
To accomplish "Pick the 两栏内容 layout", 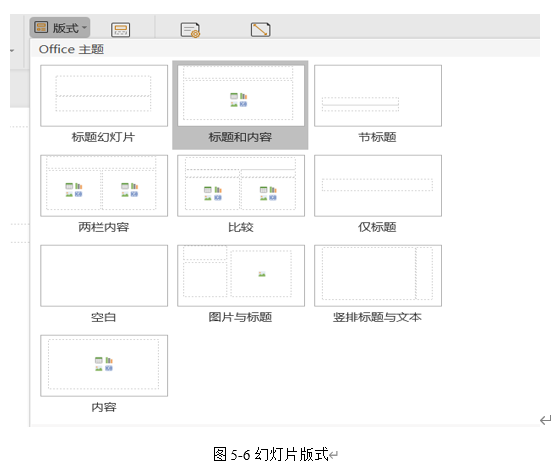I will 104,186.
